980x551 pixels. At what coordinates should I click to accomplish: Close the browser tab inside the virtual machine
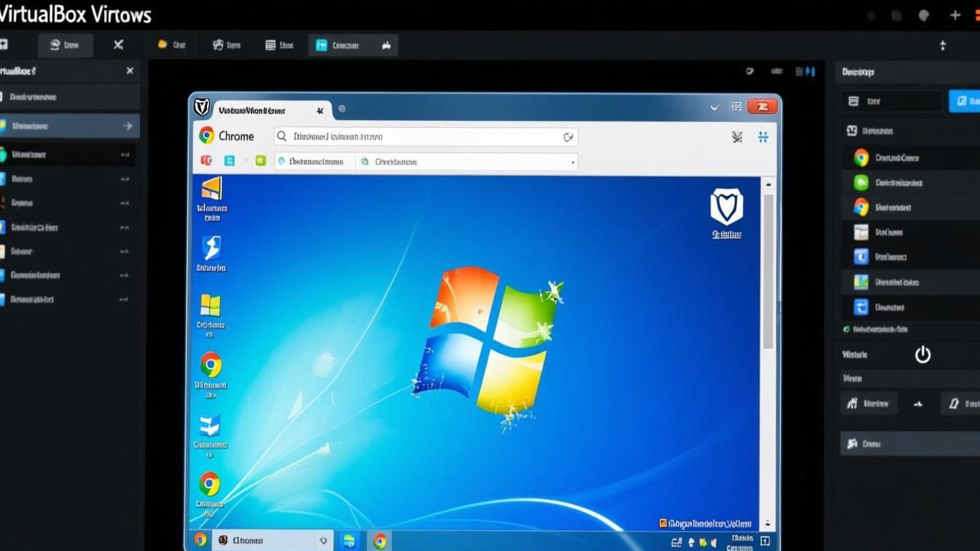(320, 110)
